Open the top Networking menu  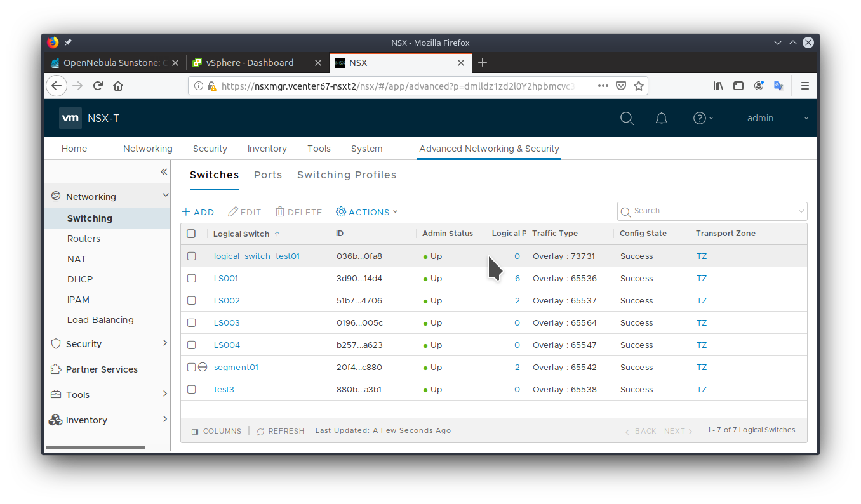point(148,149)
